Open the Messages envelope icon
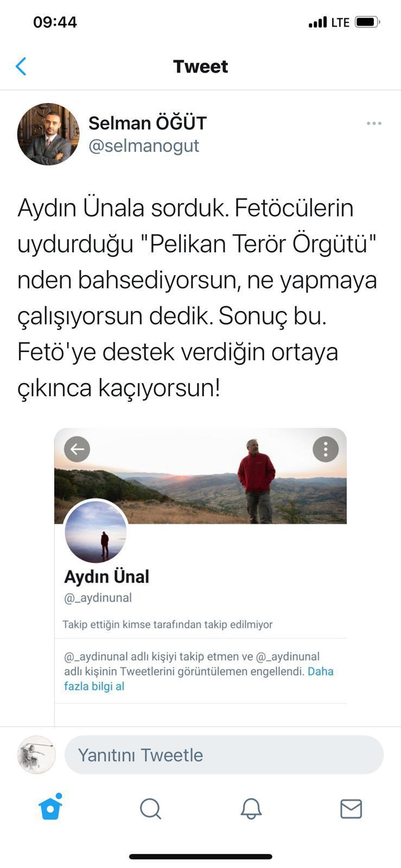This screenshot has width=401, height=868. pos(351,809)
